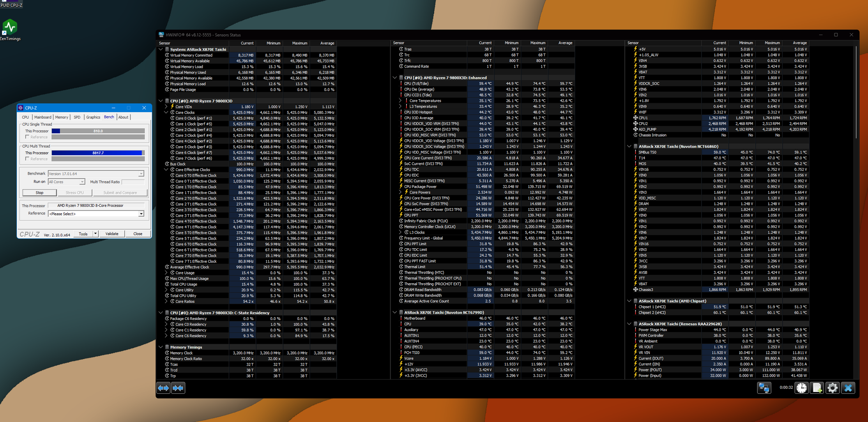Viewport: 868px width, 422px height.
Task: Click the Multi Thread Ratio field
Action: pos(133,182)
